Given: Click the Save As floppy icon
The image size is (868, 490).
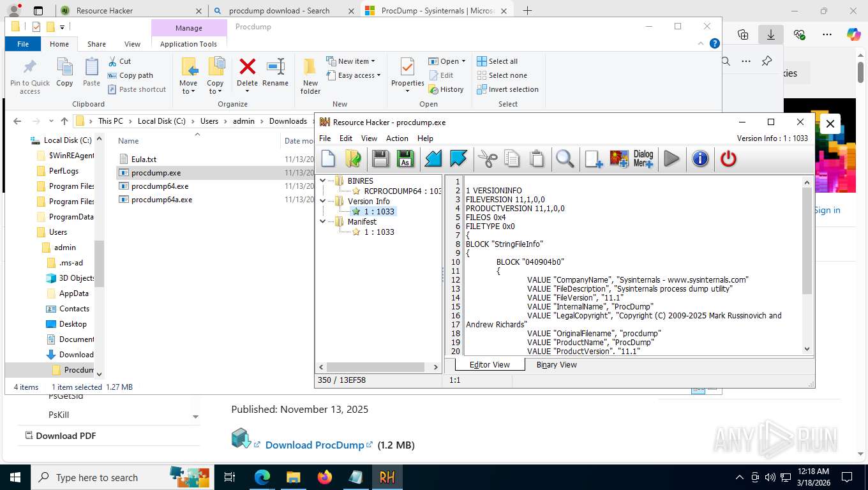Looking at the screenshot, I should pos(405,158).
